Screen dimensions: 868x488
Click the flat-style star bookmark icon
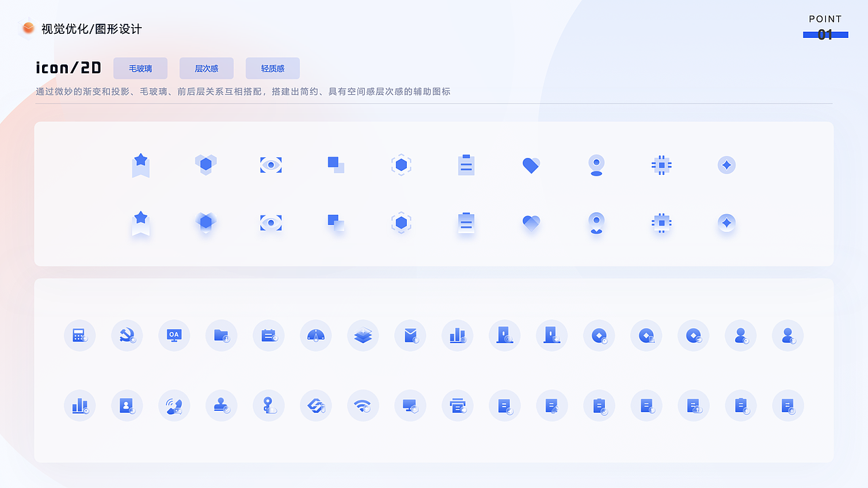click(140, 165)
